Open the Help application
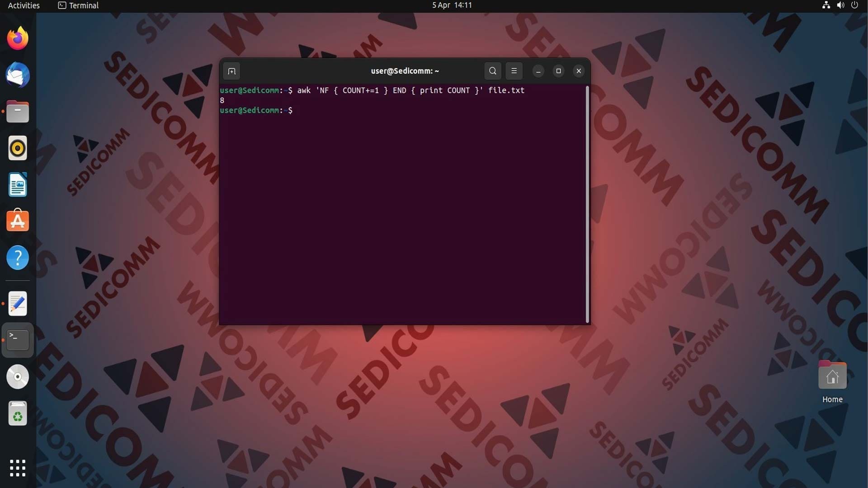Image resolution: width=868 pixels, height=488 pixels. (x=18, y=258)
